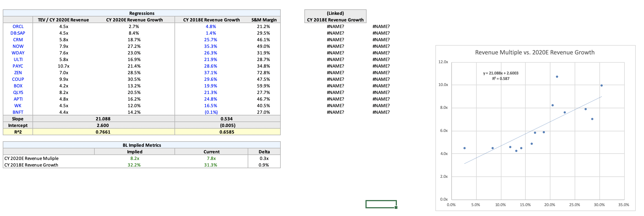Select the 0.0% x-axis label

(x=451, y=205)
